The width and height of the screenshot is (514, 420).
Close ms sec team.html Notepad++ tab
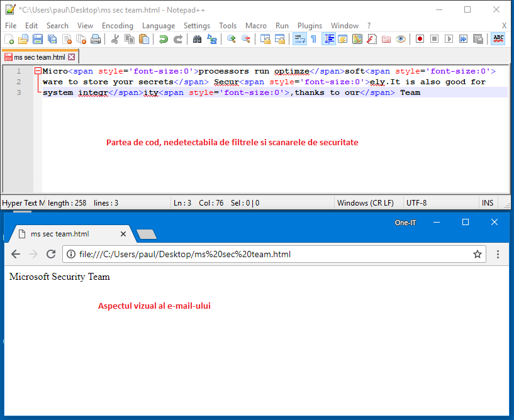72,57
